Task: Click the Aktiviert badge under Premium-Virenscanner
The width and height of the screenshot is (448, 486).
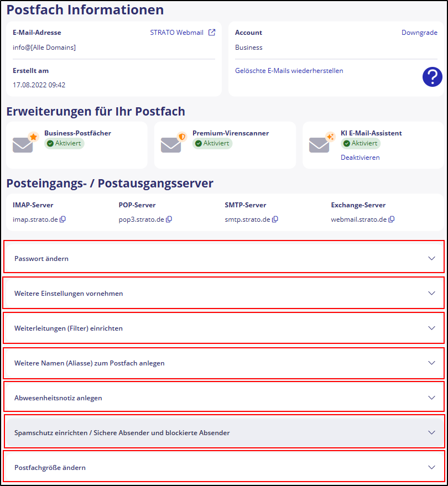Action: point(212,143)
